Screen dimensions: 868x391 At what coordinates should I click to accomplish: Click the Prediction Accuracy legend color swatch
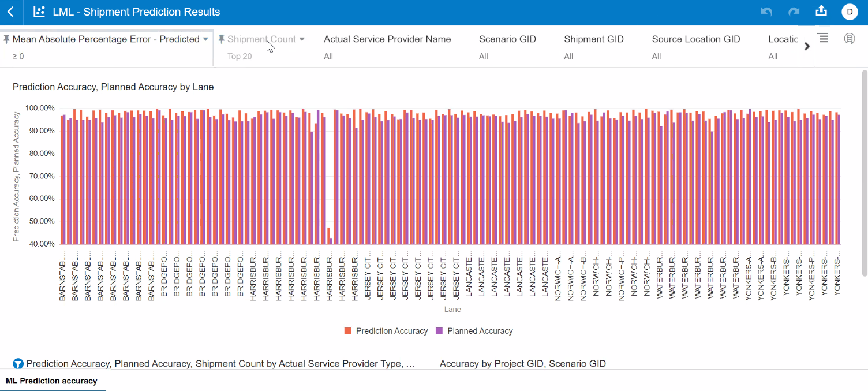point(348,331)
